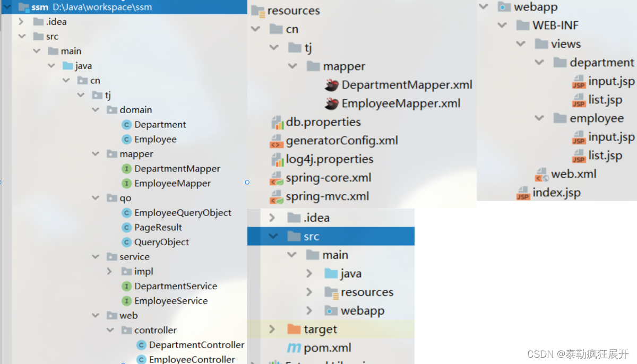The width and height of the screenshot is (637, 364).
Task: Select the Maven pom.xml file icon
Action: pos(294,348)
